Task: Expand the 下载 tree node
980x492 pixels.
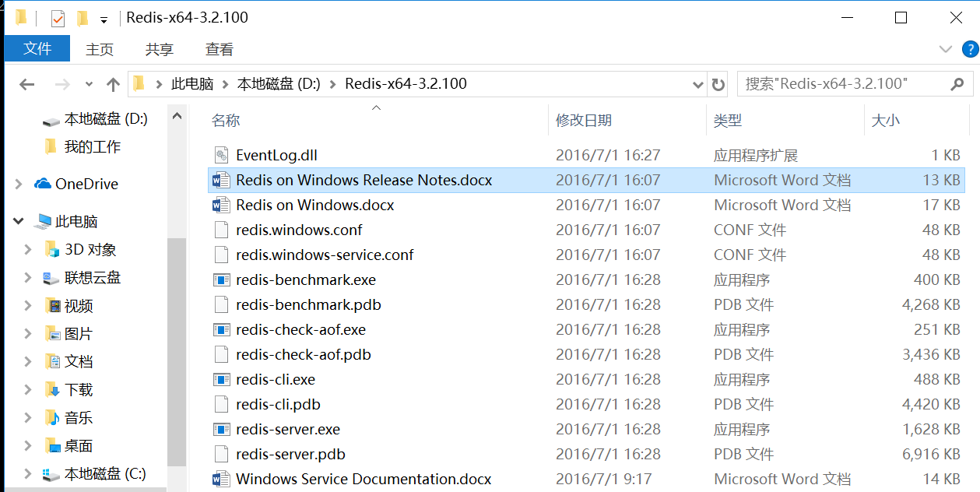Action: pos(28,390)
